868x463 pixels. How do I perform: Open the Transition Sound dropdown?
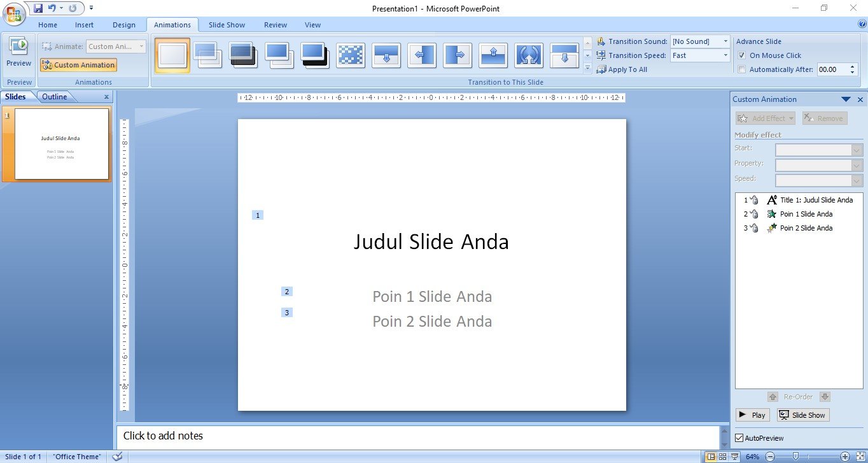727,41
